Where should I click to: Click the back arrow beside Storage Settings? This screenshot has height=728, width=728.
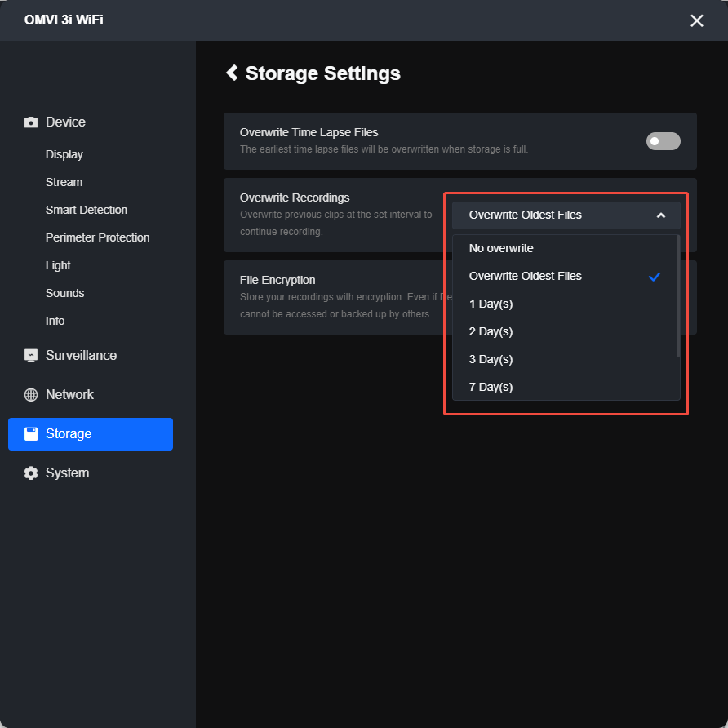pos(232,73)
